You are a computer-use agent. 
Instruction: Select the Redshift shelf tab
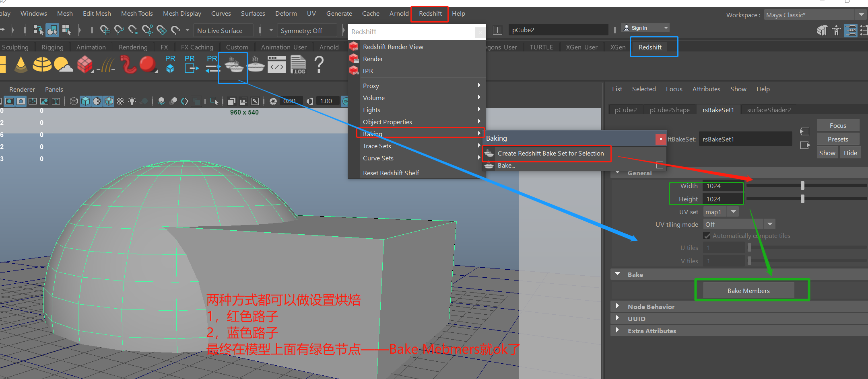[x=650, y=47]
